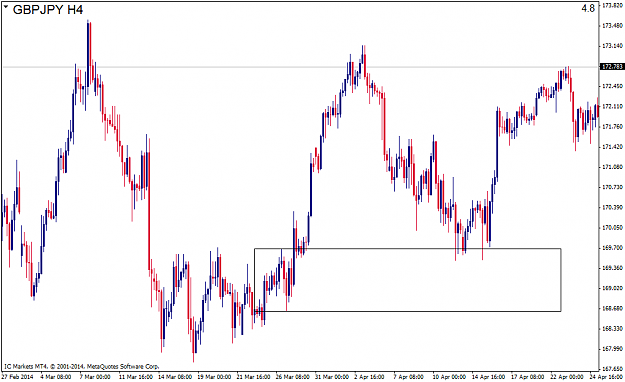Click the 2 Apr 16:00 time label

370,377
